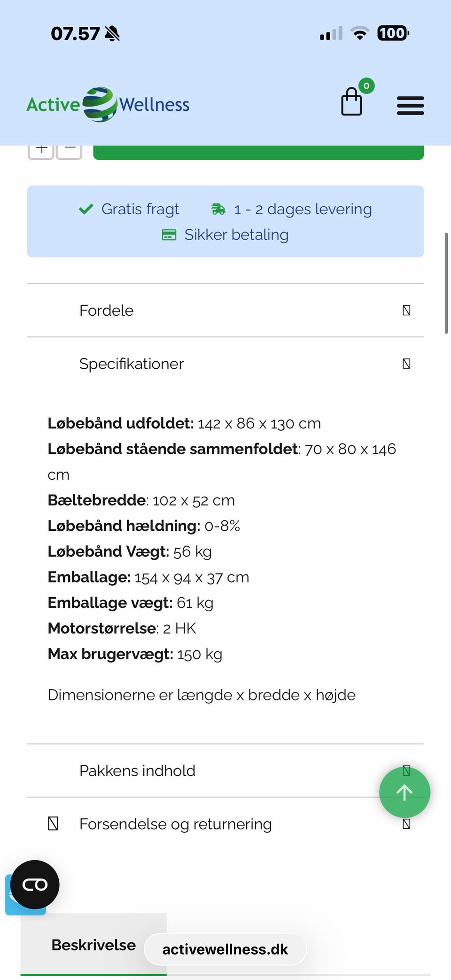
Task: Expand the Pakkens indhold section
Action: click(202, 771)
